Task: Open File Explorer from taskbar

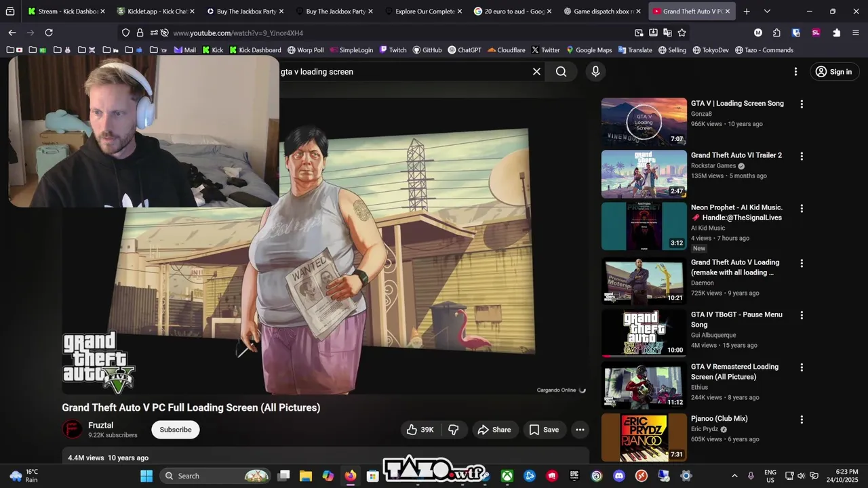Action: click(306, 476)
